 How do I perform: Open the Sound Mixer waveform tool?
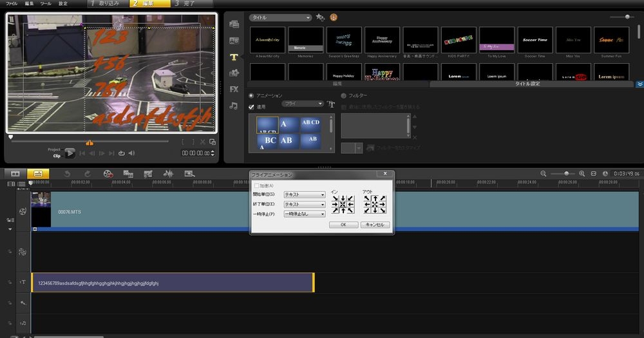[x=169, y=174]
